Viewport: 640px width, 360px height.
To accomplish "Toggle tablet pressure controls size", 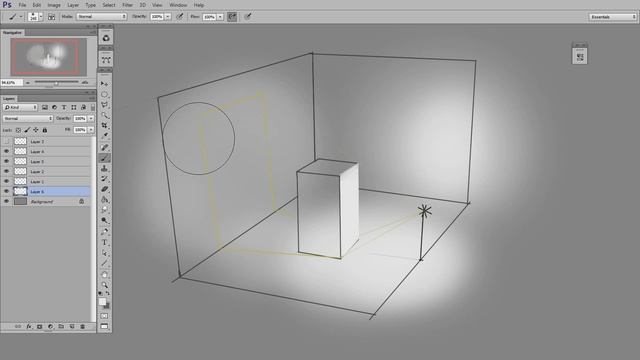I will coord(247,17).
